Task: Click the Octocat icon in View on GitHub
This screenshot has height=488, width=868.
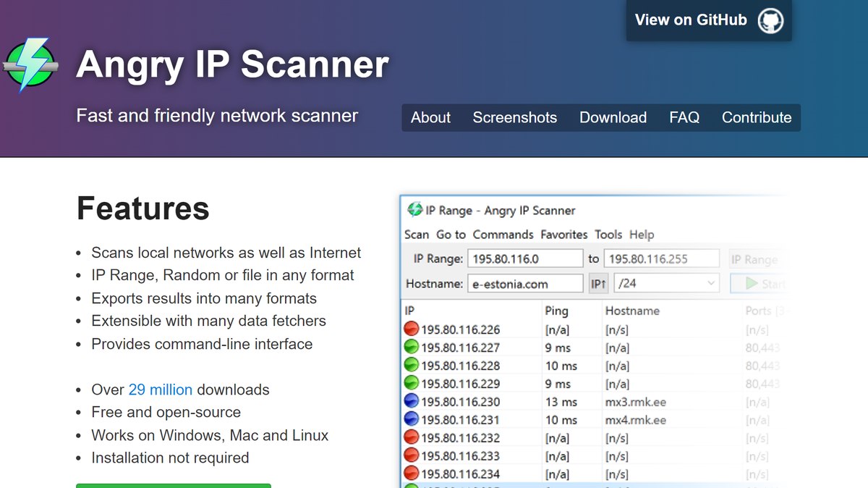Action: pos(771,20)
